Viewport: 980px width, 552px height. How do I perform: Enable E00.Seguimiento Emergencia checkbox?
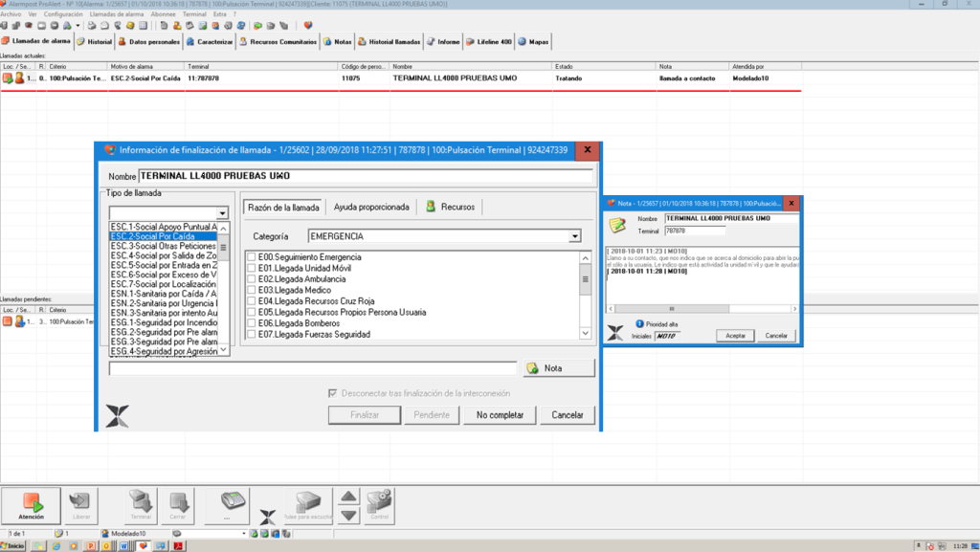(x=251, y=258)
